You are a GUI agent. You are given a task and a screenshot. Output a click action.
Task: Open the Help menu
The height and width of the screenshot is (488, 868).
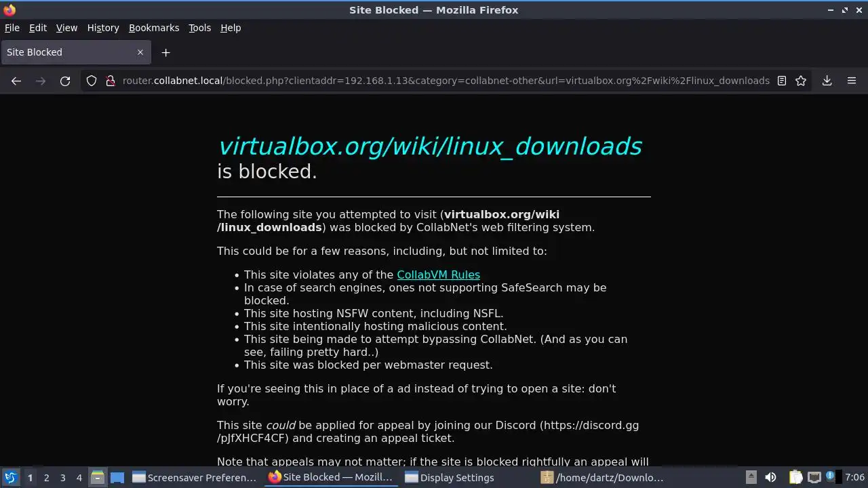click(x=231, y=28)
